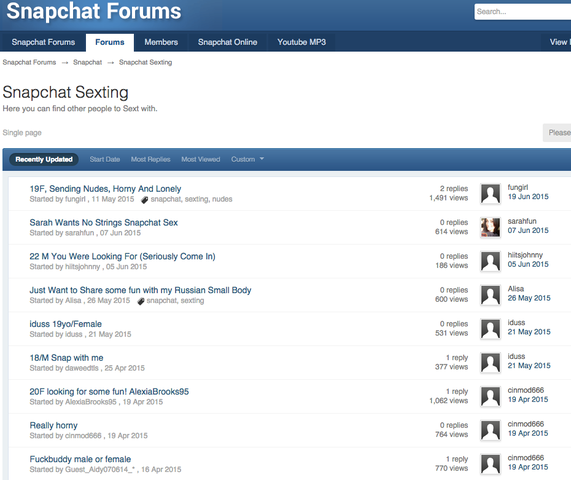Click 'Started by AlexiaBrooks95' author name
This screenshot has width=571, height=480.
(91, 402)
